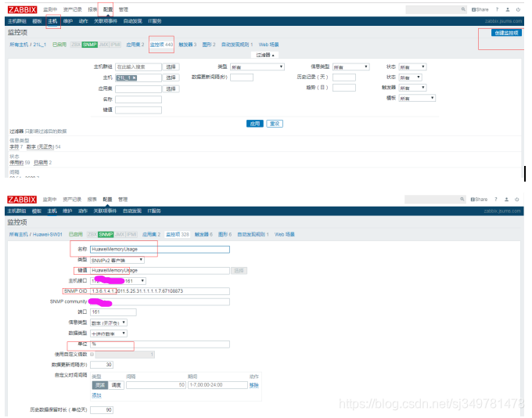
Task: Click the 添加 link under custom intervals
Action: [x=96, y=395]
